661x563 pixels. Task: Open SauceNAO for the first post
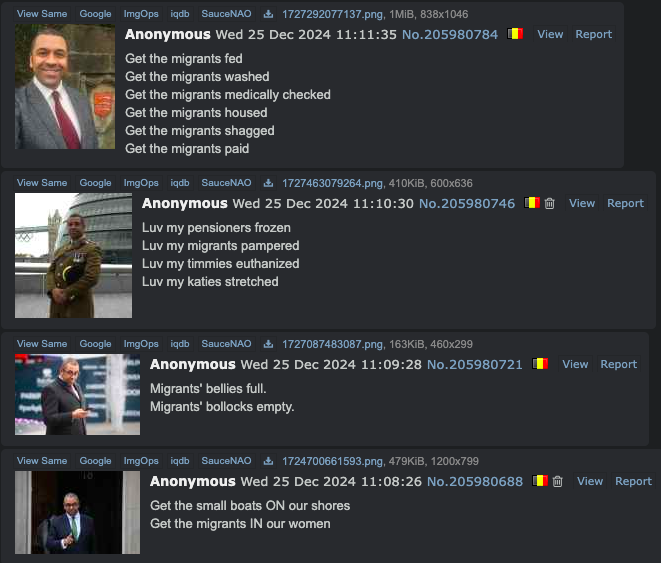226,14
